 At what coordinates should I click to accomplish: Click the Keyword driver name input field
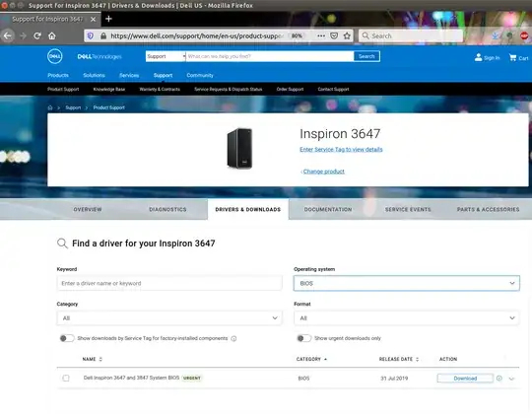(x=169, y=283)
